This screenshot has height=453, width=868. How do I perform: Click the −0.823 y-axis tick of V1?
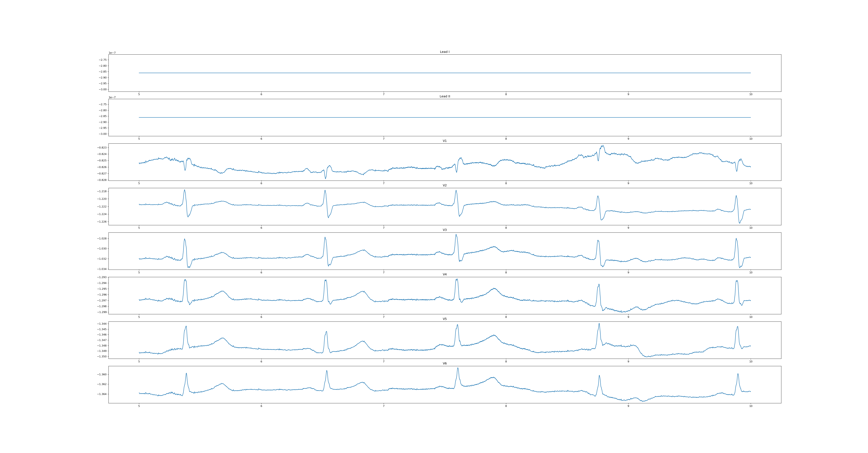(x=102, y=148)
